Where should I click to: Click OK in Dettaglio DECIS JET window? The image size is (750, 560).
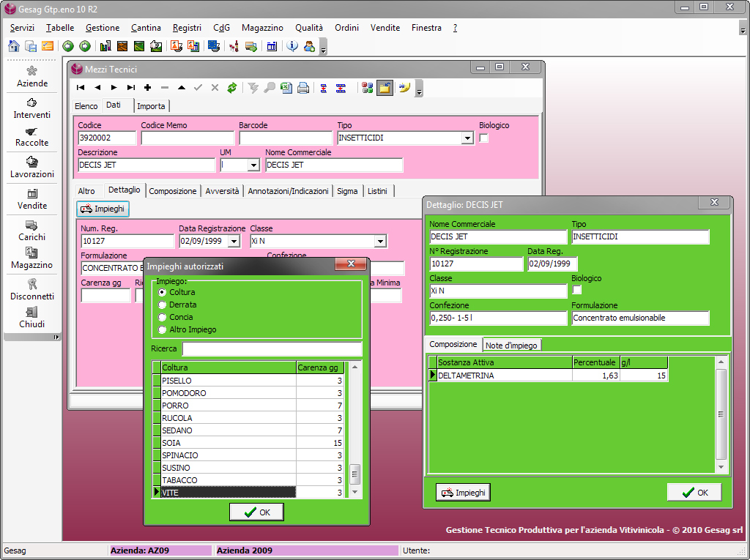694,493
